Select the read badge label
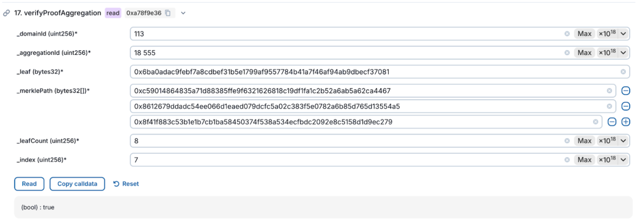This screenshot has height=223, width=644. (x=113, y=13)
